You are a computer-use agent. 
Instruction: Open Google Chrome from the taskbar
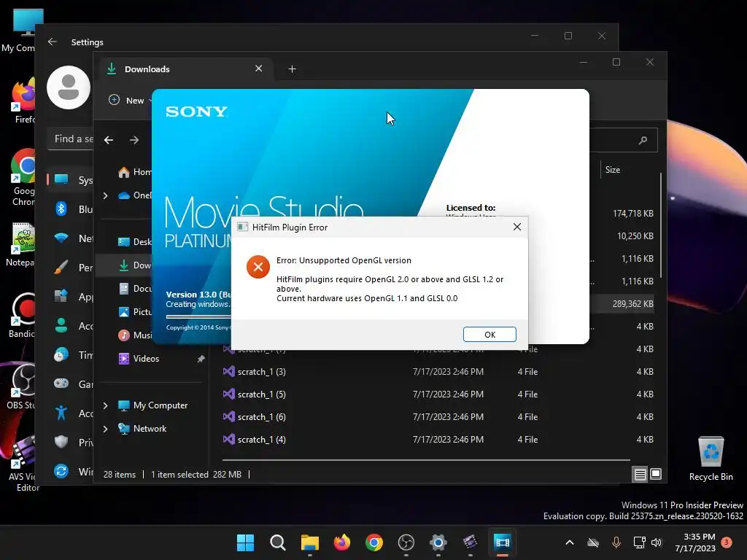(374, 542)
